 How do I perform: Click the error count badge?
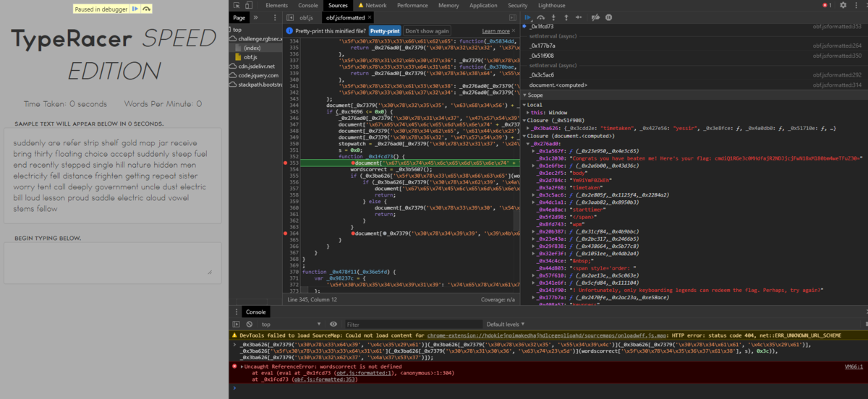coord(826,5)
